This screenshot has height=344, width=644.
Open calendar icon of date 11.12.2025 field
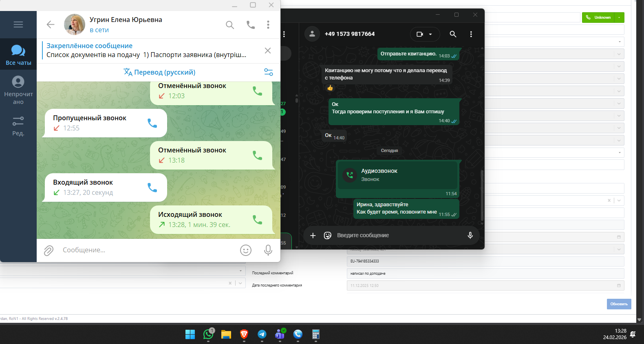click(x=619, y=286)
